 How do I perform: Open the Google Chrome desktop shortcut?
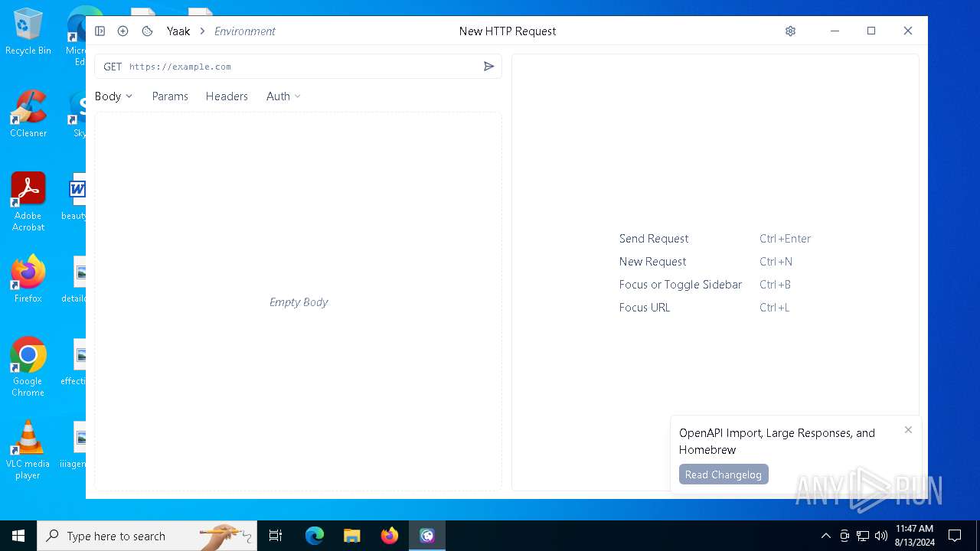(x=28, y=367)
